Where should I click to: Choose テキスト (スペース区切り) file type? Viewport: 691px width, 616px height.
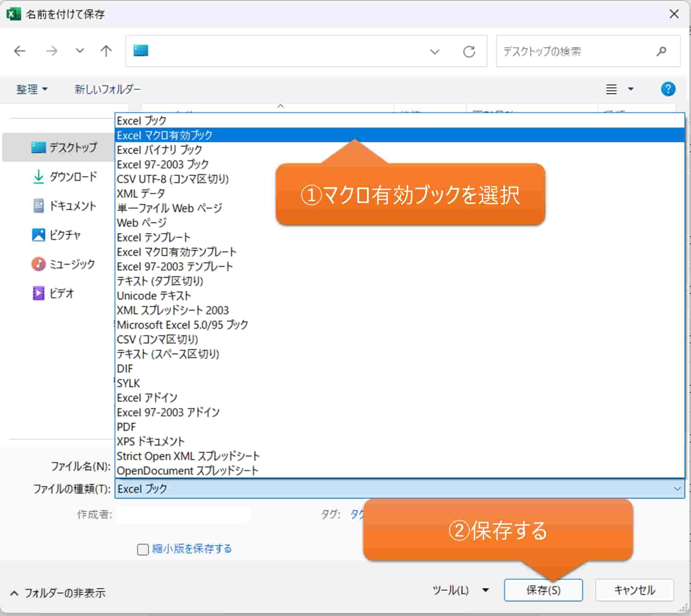400,354
